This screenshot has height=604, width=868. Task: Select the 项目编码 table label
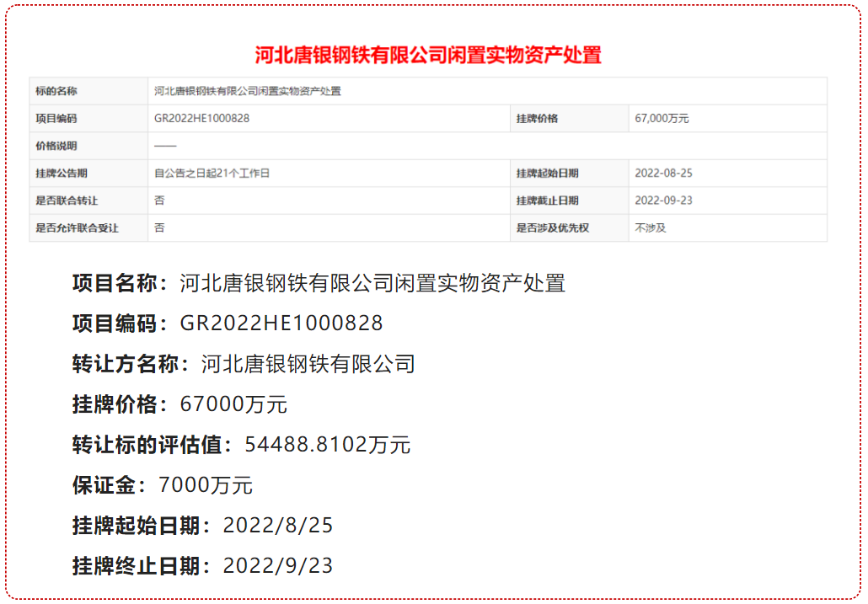[88, 119]
